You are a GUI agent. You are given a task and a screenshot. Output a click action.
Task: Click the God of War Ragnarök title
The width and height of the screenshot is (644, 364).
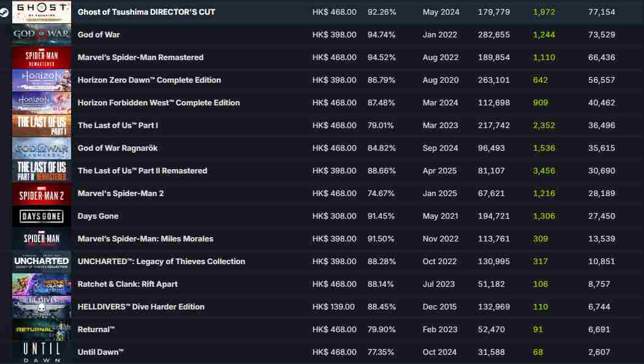[118, 148]
